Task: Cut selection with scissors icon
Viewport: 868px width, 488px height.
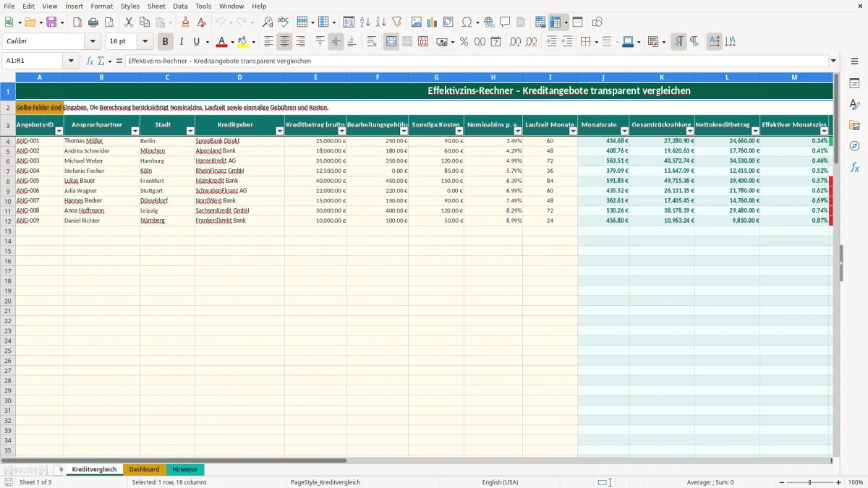Action: (x=129, y=22)
